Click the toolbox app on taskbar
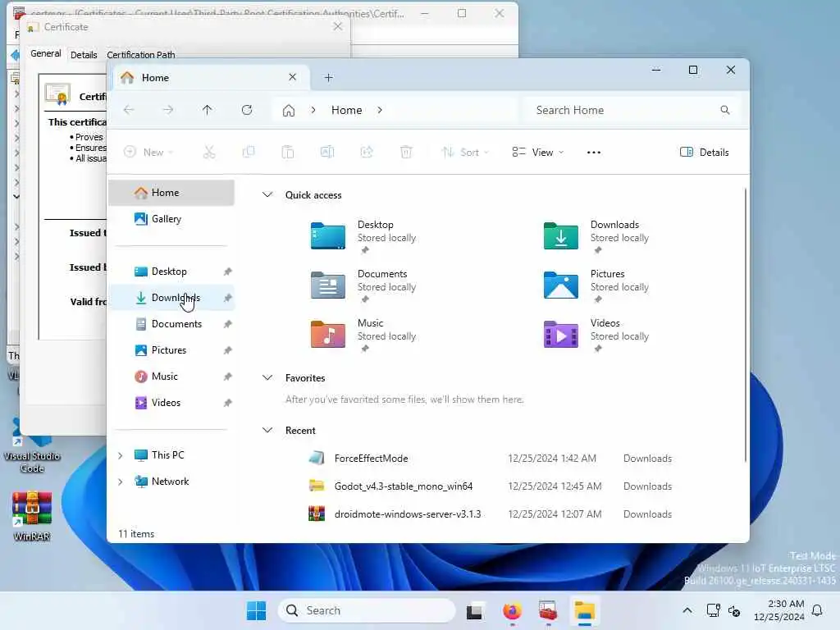 548,610
